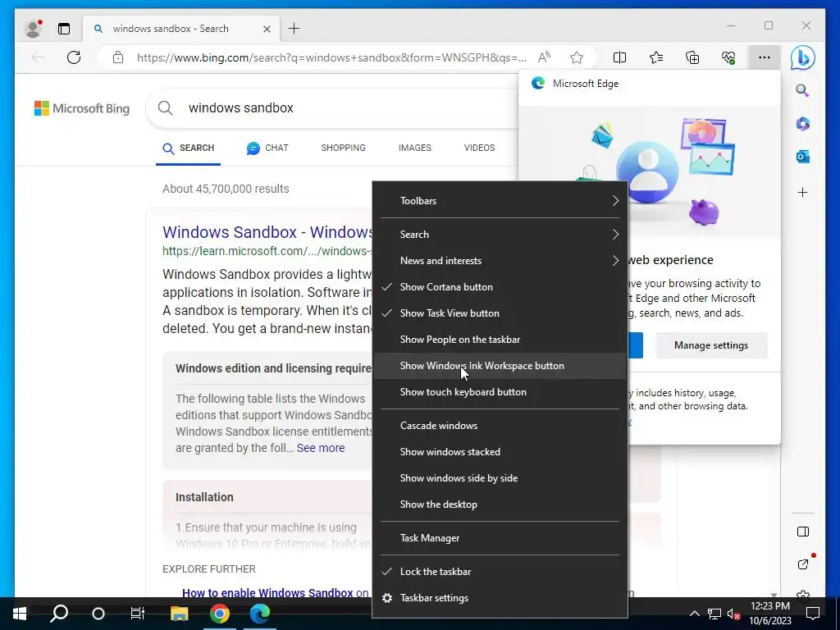Open the Outlook sidebar icon
840x630 pixels.
point(802,157)
